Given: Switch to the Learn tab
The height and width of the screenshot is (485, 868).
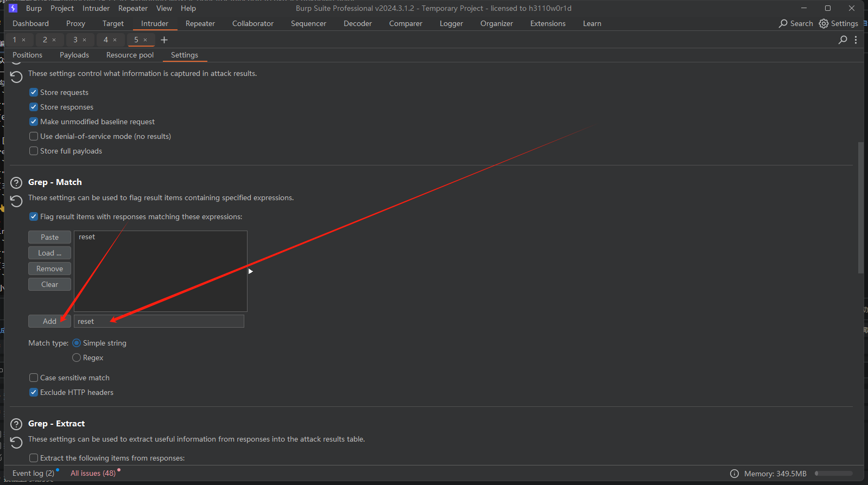Looking at the screenshot, I should point(592,23).
